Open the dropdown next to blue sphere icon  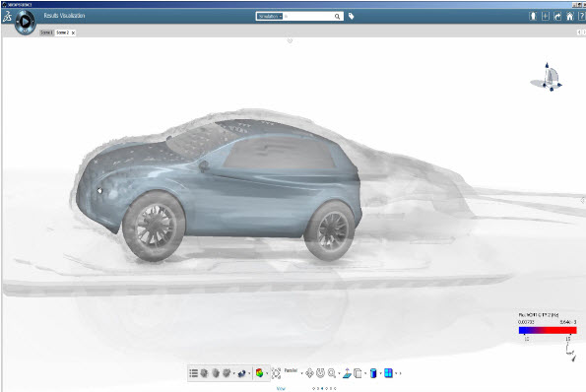click(249, 373)
